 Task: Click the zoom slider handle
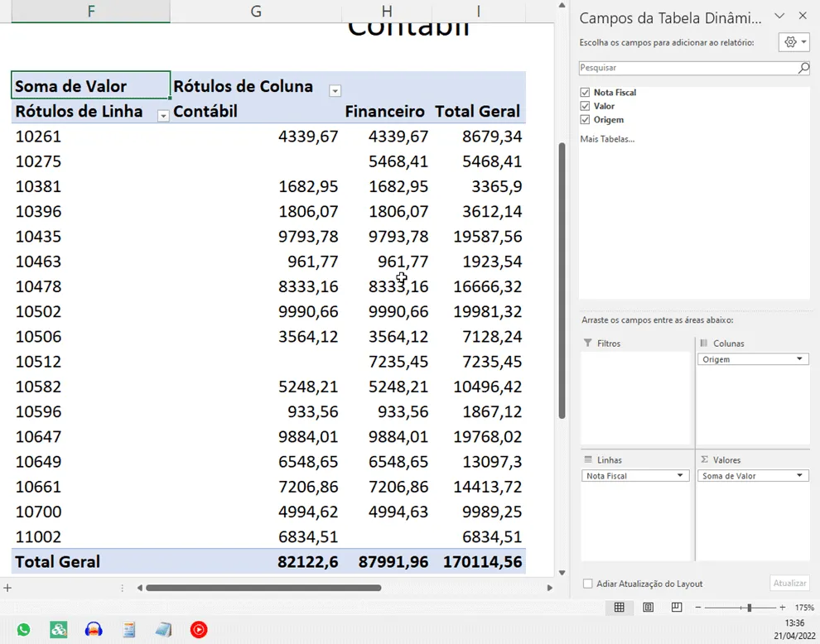point(750,608)
